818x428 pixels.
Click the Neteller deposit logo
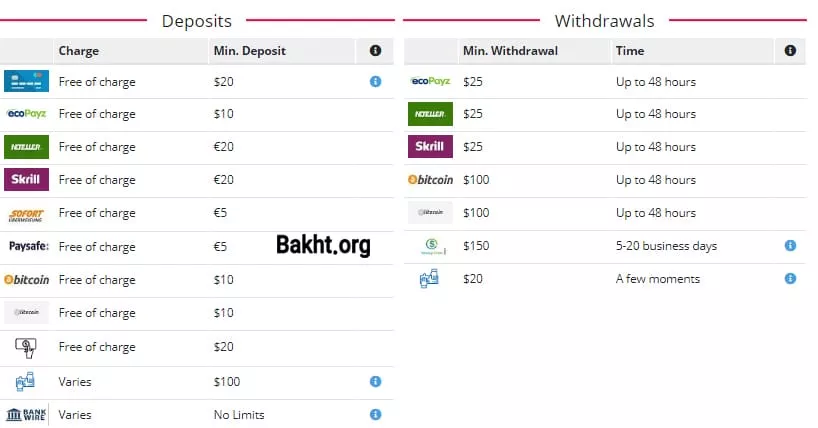[x=26, y=147]
